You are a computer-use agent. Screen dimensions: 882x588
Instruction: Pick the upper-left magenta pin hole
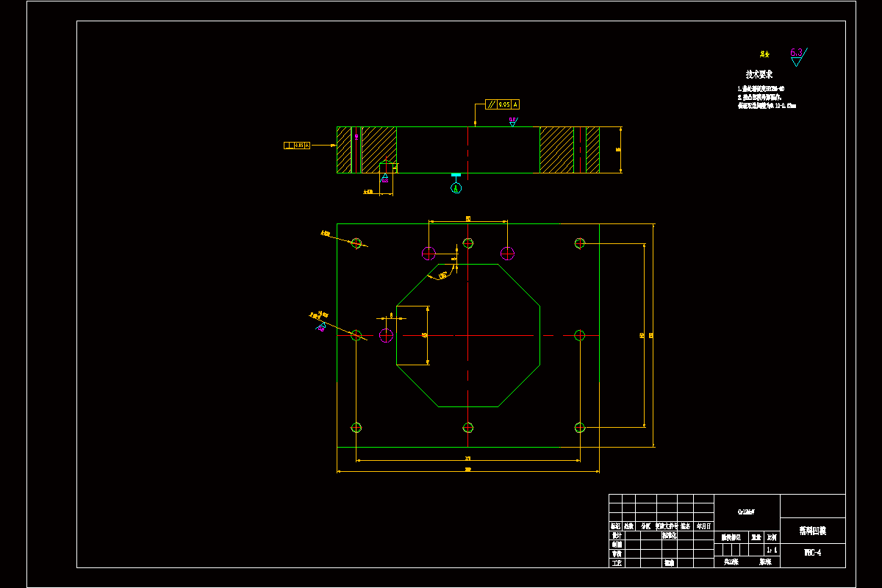429,254
